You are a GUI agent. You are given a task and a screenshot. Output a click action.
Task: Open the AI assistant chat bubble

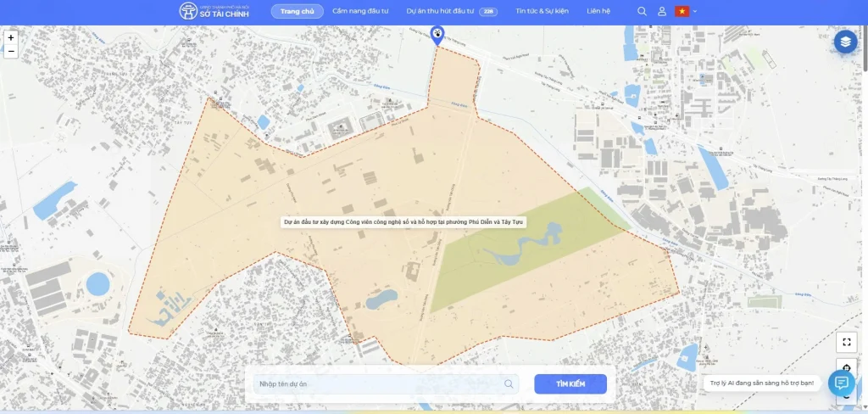tap(842, 383)
